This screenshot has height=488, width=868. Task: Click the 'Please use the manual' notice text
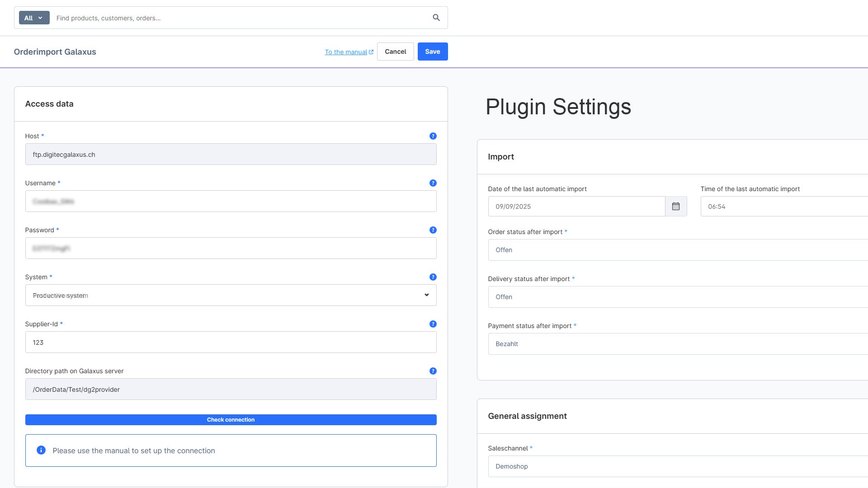134,450
